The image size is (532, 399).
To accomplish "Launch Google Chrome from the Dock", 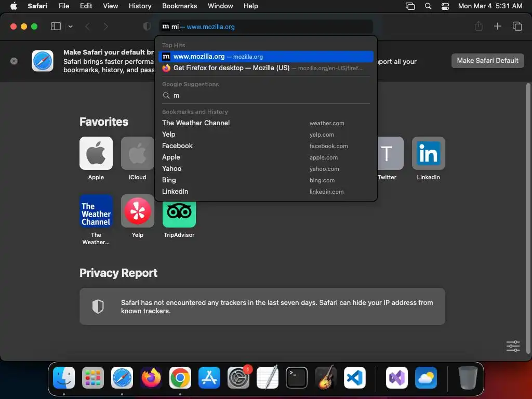I will coord(180,377).
